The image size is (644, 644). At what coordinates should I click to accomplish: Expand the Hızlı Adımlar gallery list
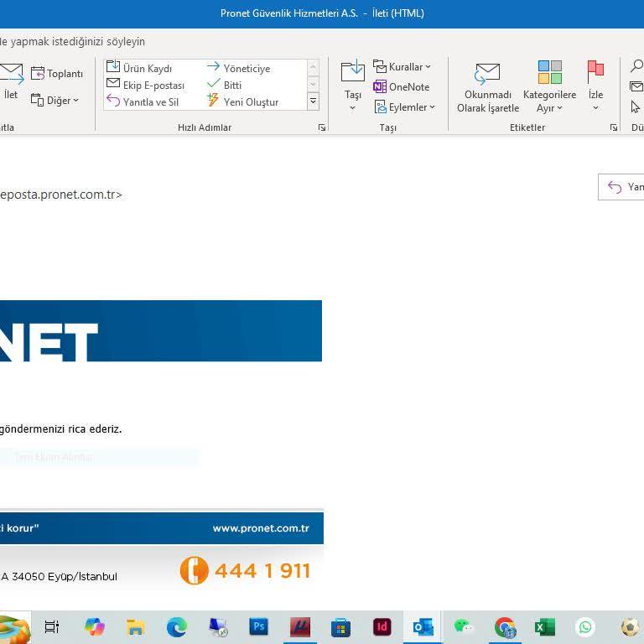(313, 101)
